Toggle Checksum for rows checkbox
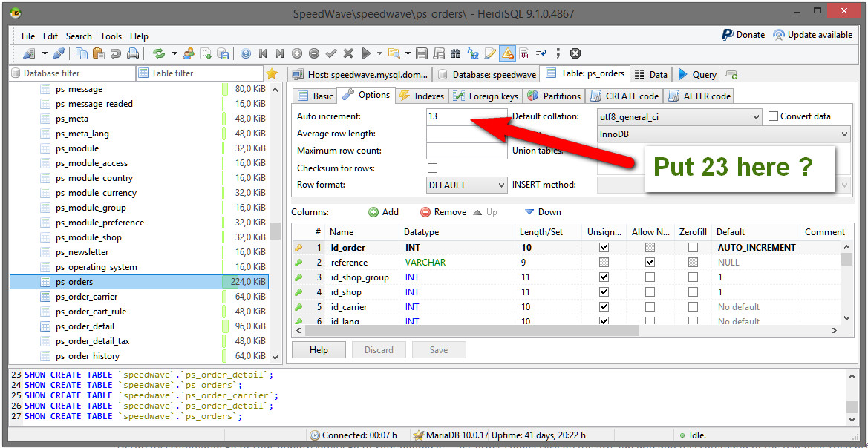Image resolution: width=868 pixels, height=448 pixels. (432, 168)
